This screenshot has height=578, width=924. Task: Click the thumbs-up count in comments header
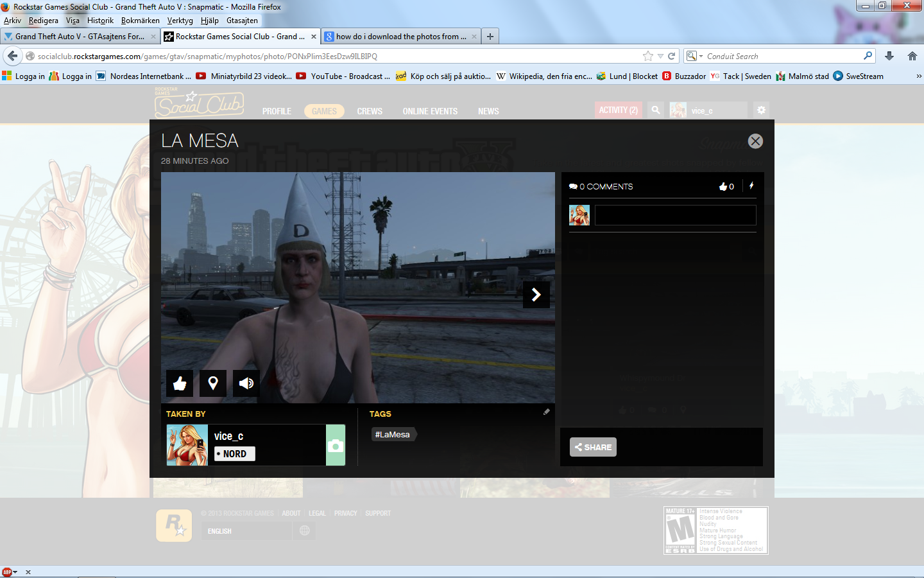(x=726, y=186)
